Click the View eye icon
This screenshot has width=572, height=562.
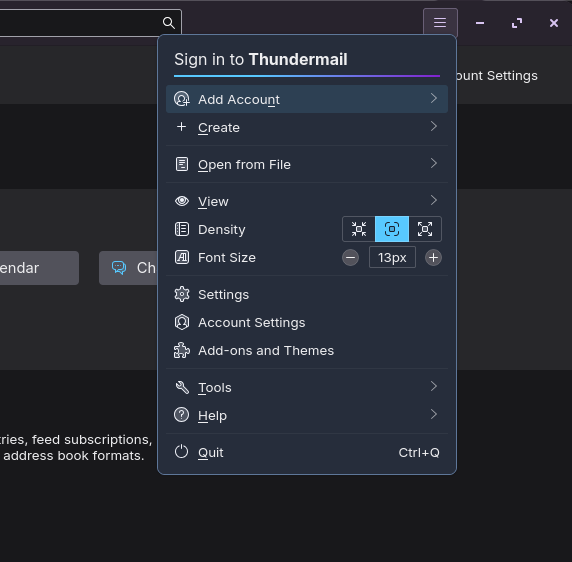click(182, 201)
